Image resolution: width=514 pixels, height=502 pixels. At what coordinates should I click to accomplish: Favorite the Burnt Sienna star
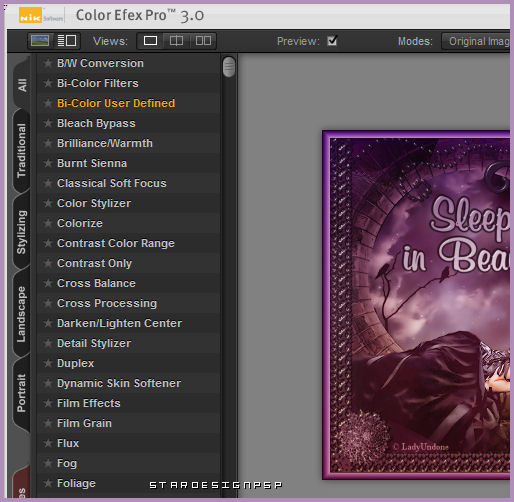48,163
